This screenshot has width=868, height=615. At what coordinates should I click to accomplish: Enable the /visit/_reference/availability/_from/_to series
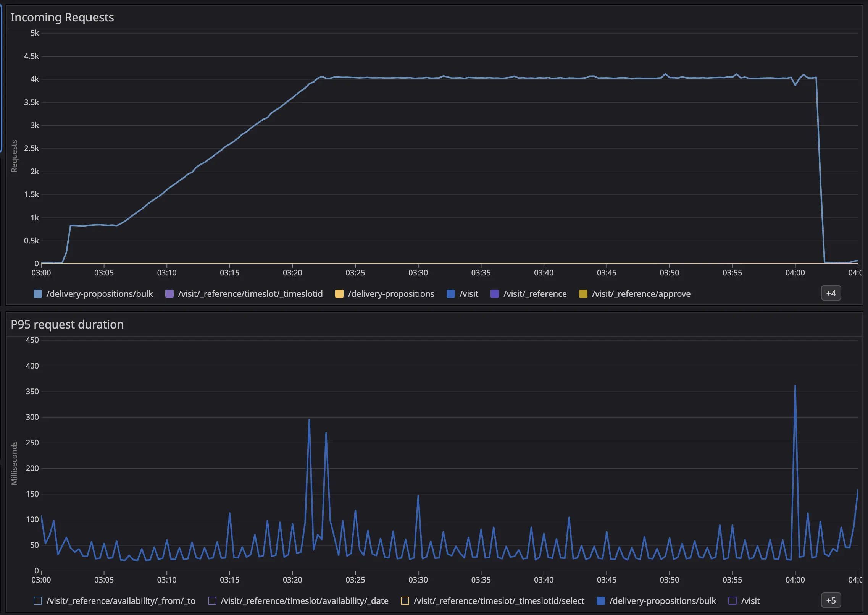click(x=37, y=600)
